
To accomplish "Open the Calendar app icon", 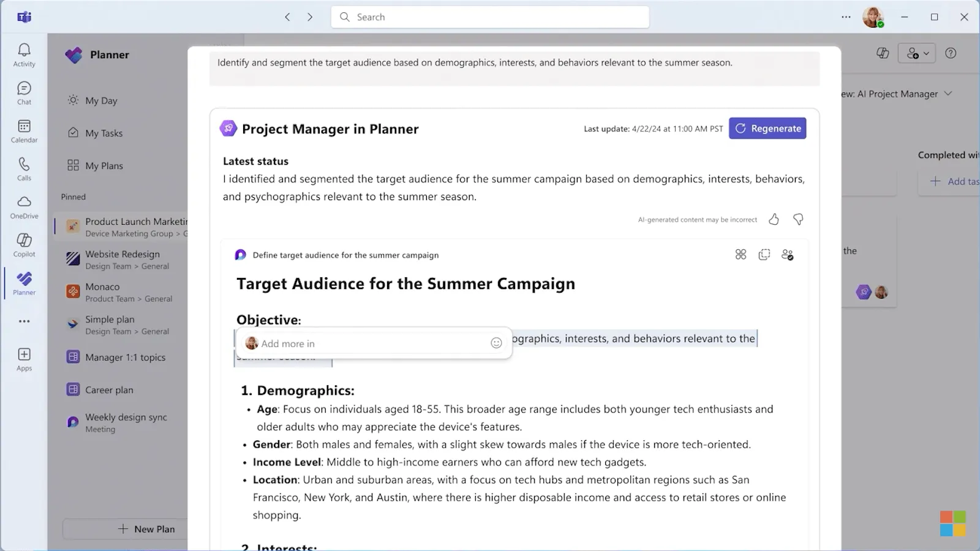I will pos(24,131).
